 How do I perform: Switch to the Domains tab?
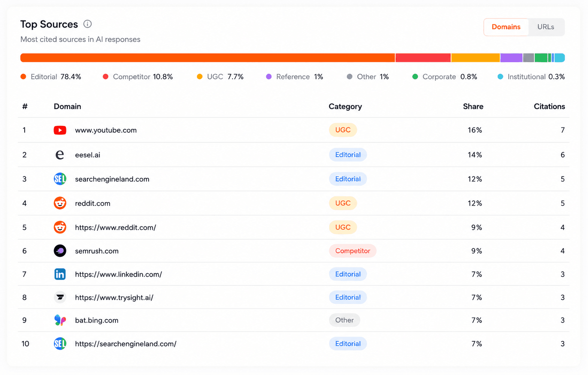click(506, 27)
